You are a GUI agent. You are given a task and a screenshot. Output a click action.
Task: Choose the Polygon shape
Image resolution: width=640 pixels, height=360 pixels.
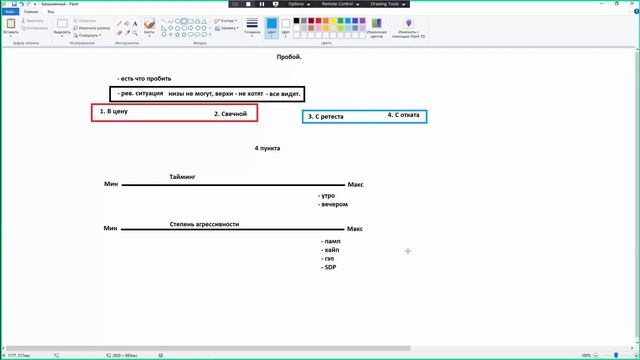(x=198, y=21)
